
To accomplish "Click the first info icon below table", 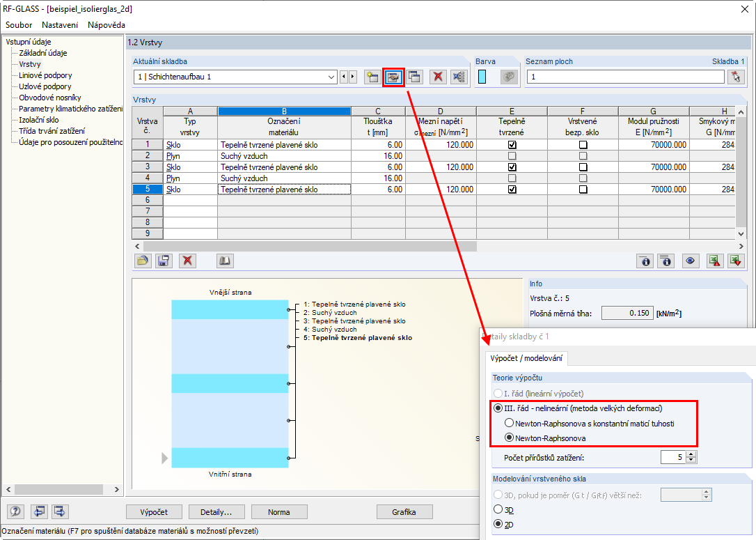I will click(645, 261).
